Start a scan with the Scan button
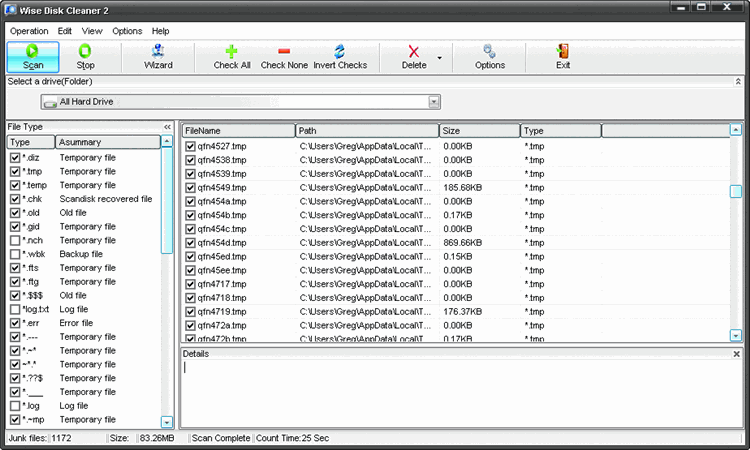This screenshot has height=450, width=750. click(x=33, y=57)
